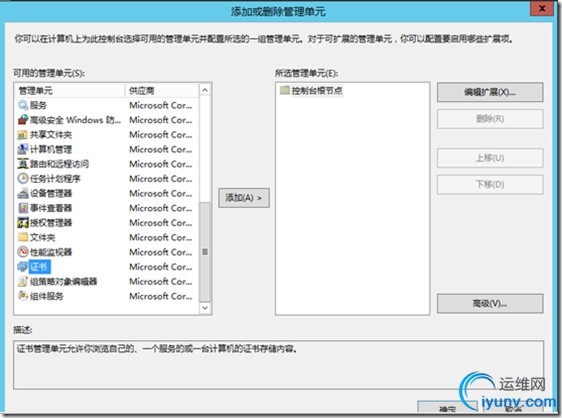Click the description text box

pyautogui.click(x=278, y=365)
